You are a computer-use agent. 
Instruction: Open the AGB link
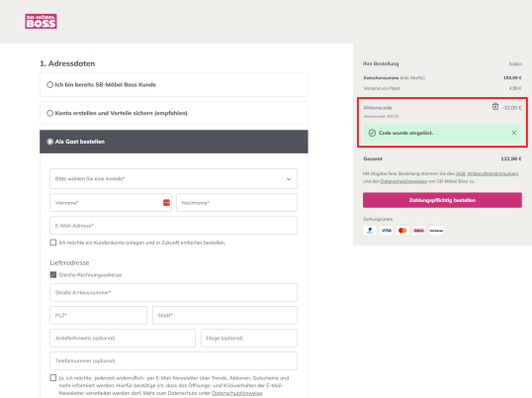[x=460, y=173]
